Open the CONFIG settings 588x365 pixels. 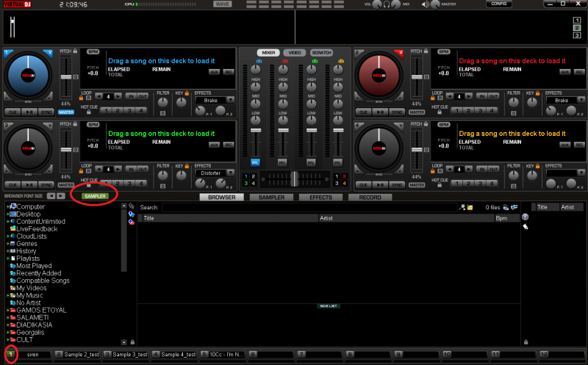pos(499,4)
